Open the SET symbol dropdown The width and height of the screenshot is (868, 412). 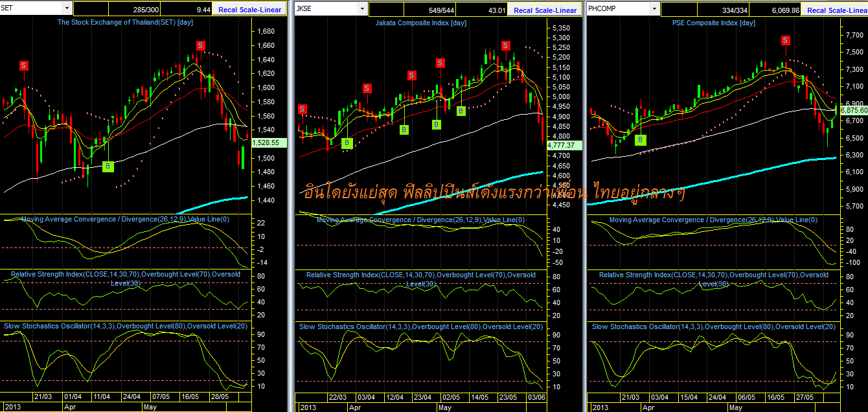(x=67, y=8)
